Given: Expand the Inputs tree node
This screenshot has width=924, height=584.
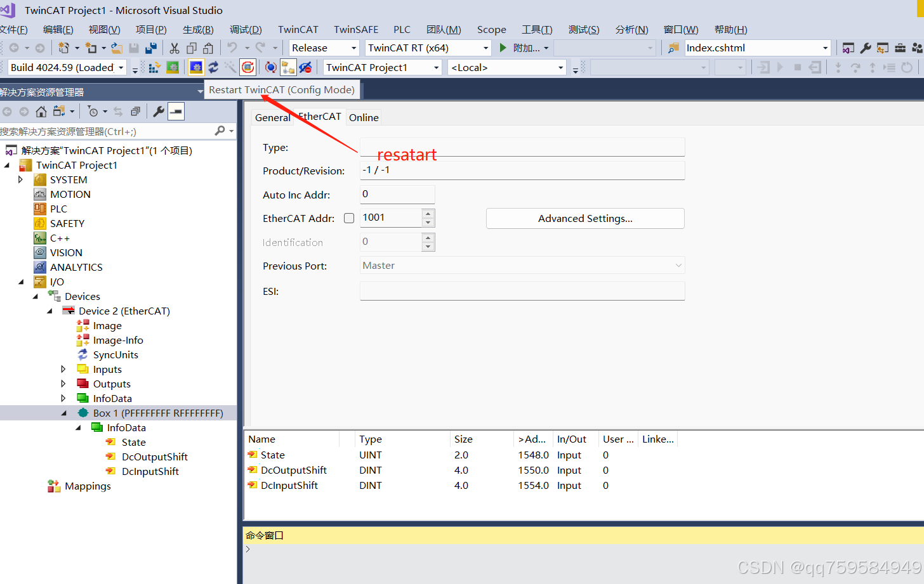Looking at the screenshot, I should (x=63, y=369).
